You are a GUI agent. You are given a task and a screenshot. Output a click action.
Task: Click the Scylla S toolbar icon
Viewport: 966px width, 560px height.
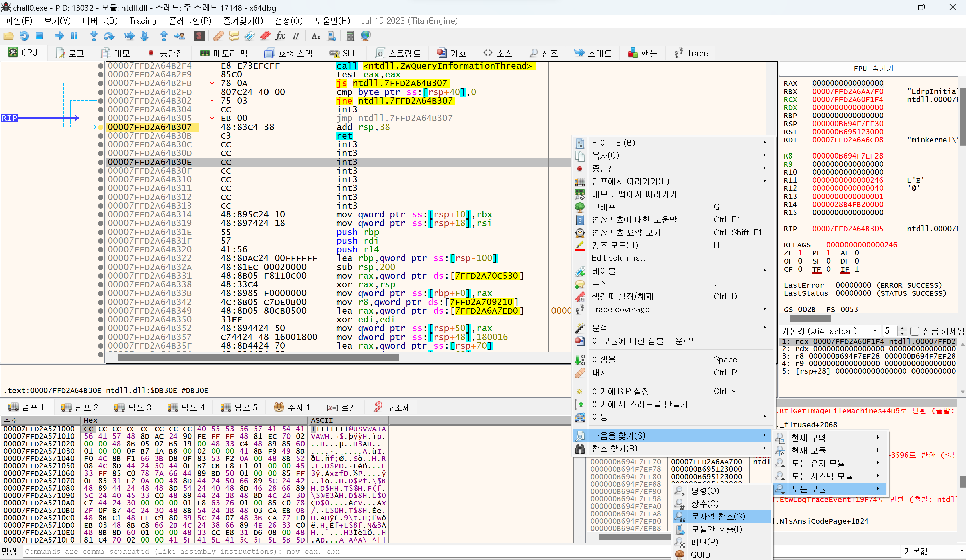click(x=199, y=36)
